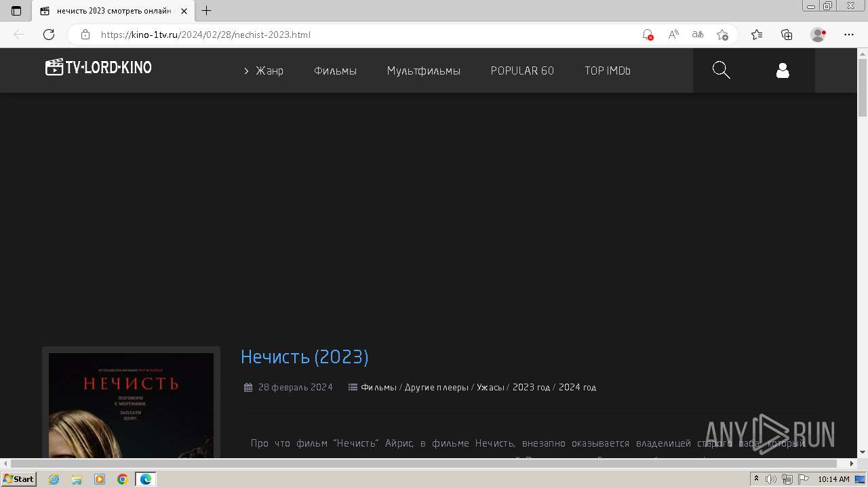Open the Ужасы category link

490,388
